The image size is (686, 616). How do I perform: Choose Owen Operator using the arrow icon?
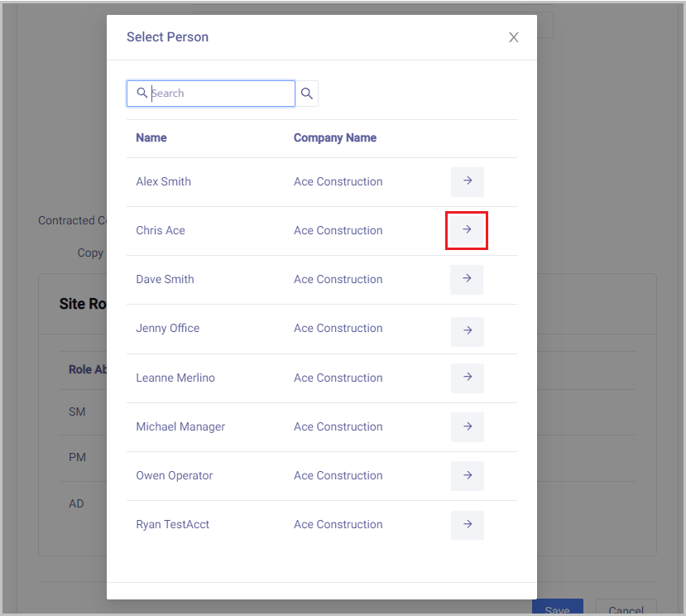click(x=467, y=475)
